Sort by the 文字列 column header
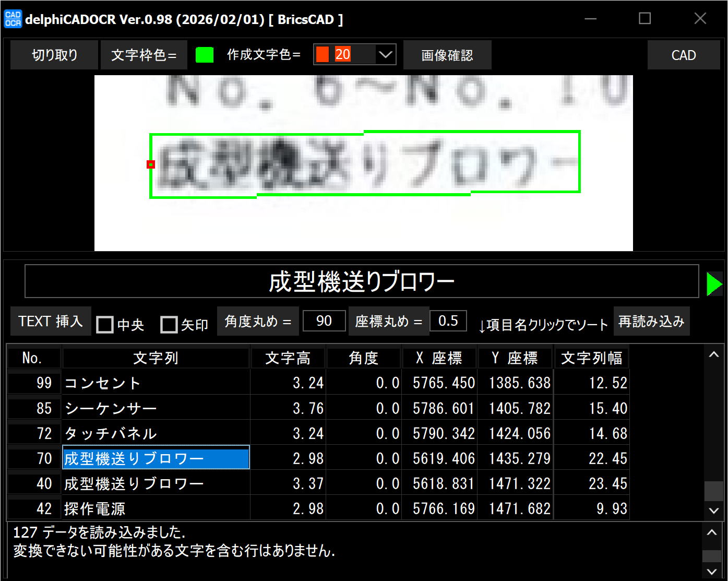The width and height of the screenshot is (728, 581). tap(156, 358)
